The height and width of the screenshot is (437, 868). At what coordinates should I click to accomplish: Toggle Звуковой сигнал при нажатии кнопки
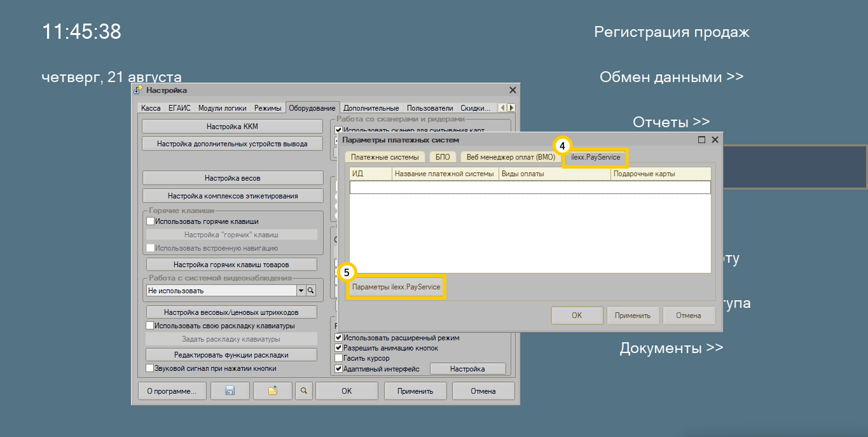coord(150,368)
